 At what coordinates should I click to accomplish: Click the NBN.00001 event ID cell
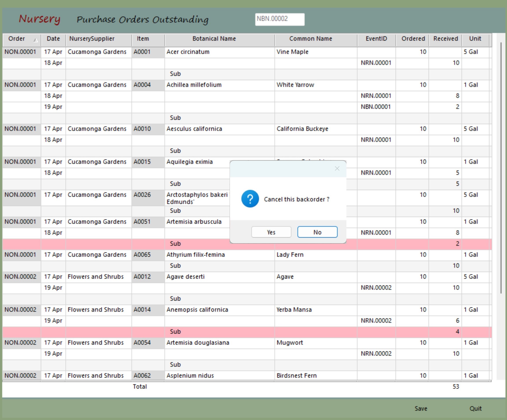pyautogui.click(x=376, y=107)
